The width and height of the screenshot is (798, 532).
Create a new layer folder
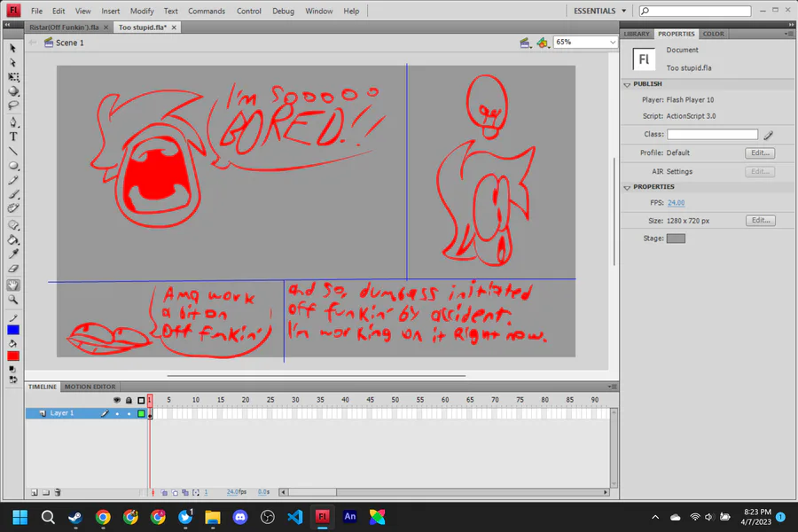tap(46, 492)
